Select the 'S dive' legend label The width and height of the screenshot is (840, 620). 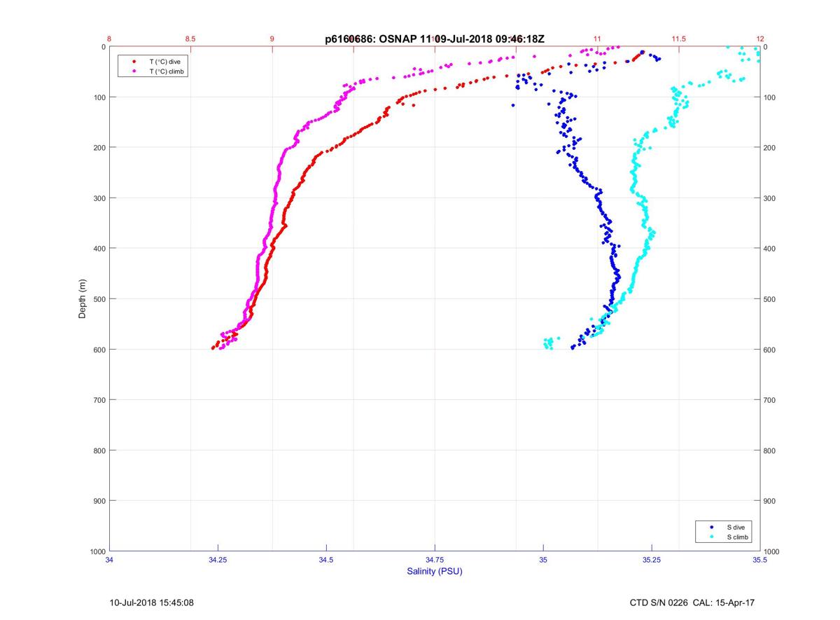point(736,526)
